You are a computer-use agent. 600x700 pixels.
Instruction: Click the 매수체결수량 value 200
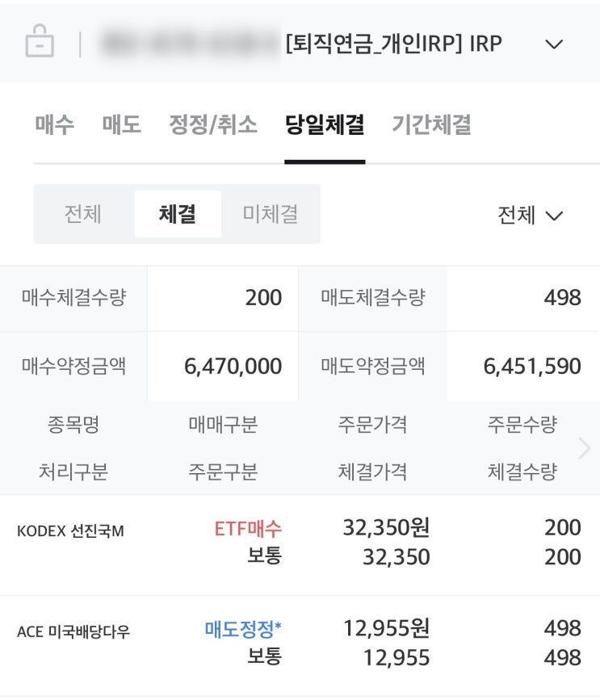tap(263, 298)
